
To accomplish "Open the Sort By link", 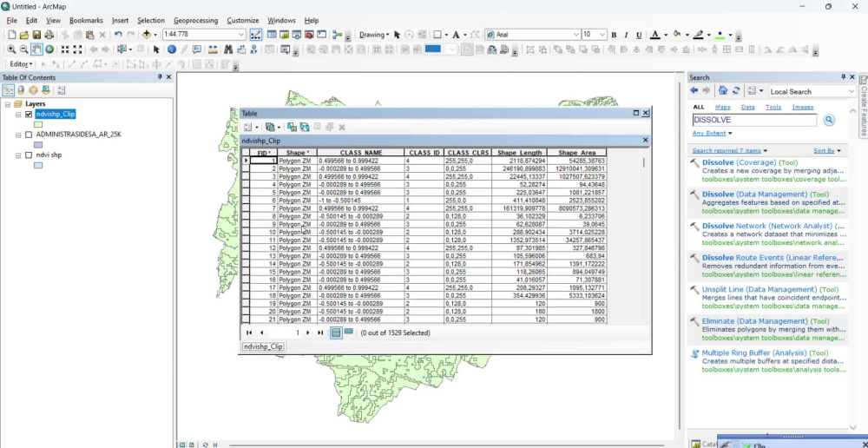I will click(x=825, y=150).
